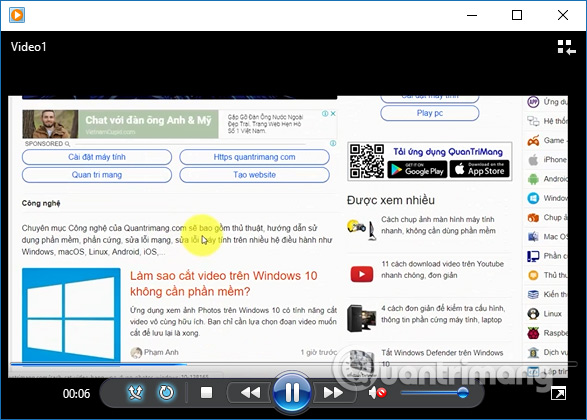This screenshot has height=420, width=587.
Task: Click the desktop PC thumbnail image
Action: pyautogui.click(x=361, y=318)
